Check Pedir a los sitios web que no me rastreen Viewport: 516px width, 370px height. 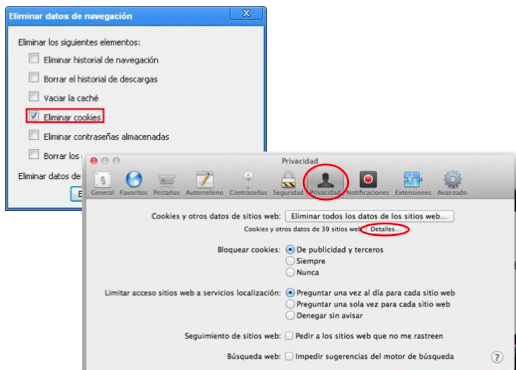click(289, 336)
